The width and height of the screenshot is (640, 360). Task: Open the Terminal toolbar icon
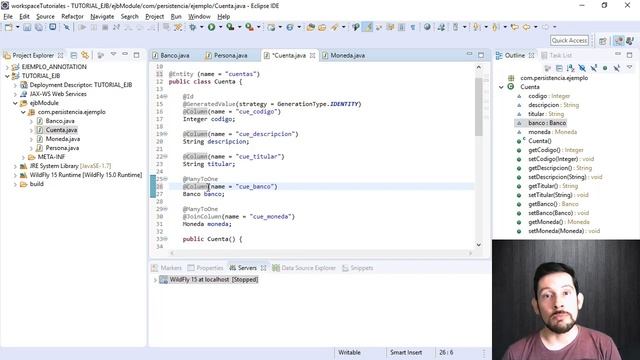coord(53,27)
